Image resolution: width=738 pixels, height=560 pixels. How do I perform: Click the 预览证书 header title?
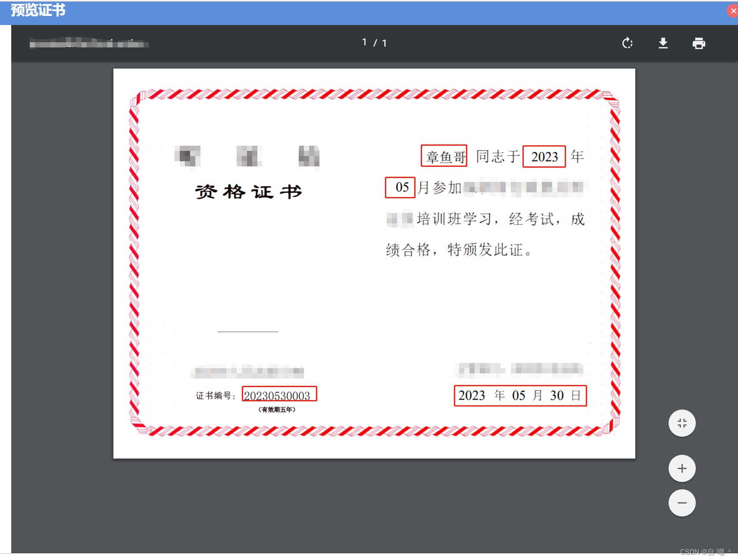point(38,10)
